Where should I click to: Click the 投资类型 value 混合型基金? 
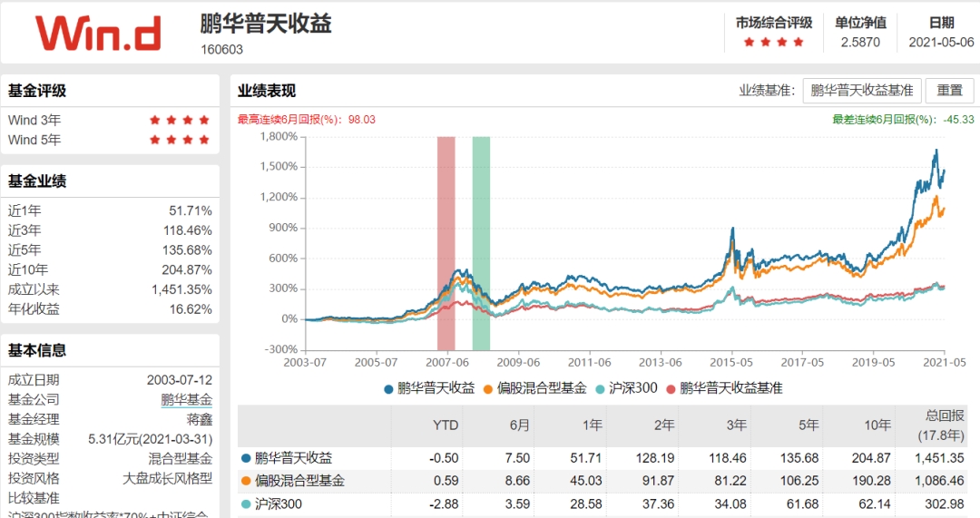(180, 459)
